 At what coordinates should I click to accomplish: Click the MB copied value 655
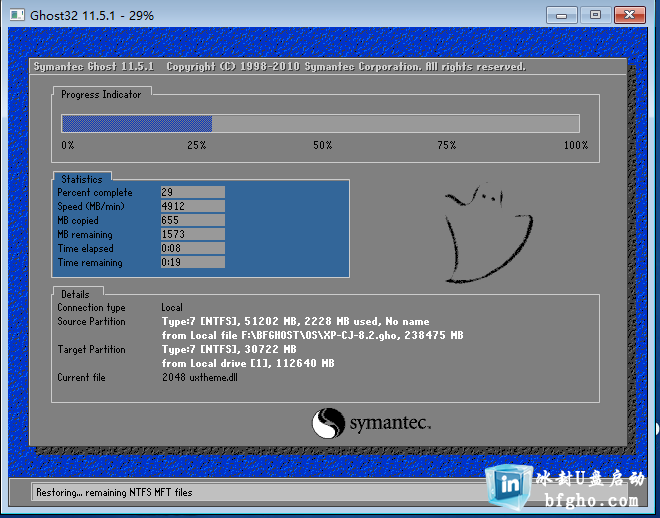(x=192, y=220)
